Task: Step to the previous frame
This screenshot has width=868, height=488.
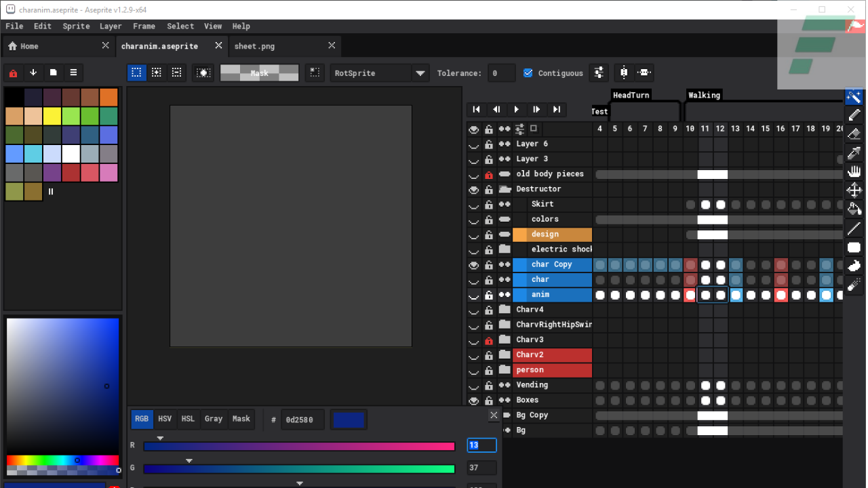Action: [x=496, y=109]
